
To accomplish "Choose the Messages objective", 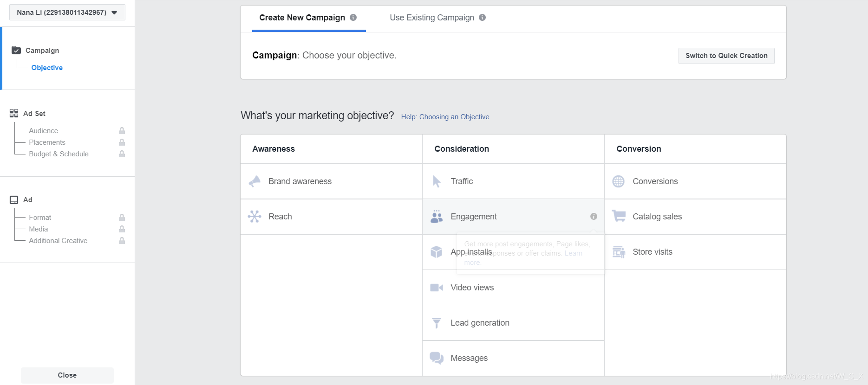I will point(513,358).
